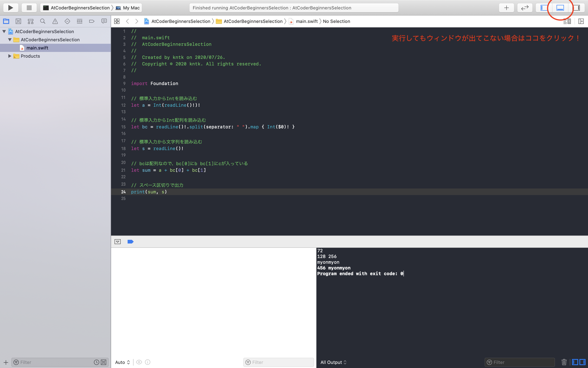Open the AtCoderBeginnersSelection scheme selector

[76, 8]
